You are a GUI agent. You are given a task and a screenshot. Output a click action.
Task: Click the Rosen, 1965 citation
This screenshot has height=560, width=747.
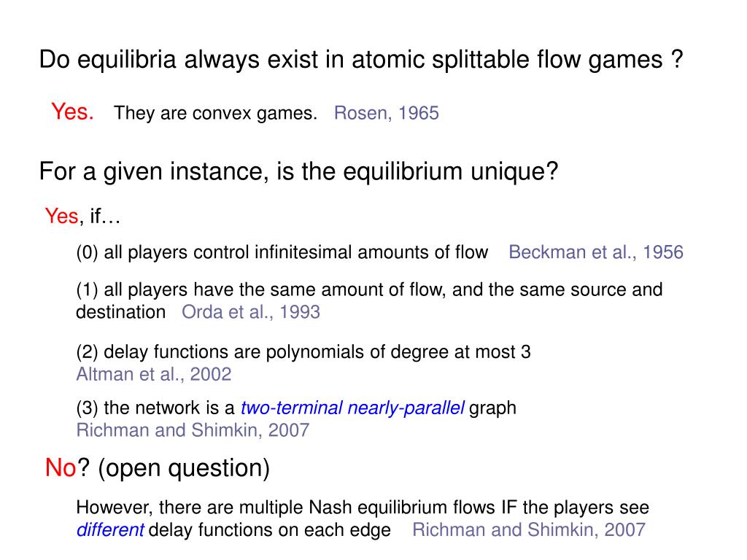coord(386,113)
